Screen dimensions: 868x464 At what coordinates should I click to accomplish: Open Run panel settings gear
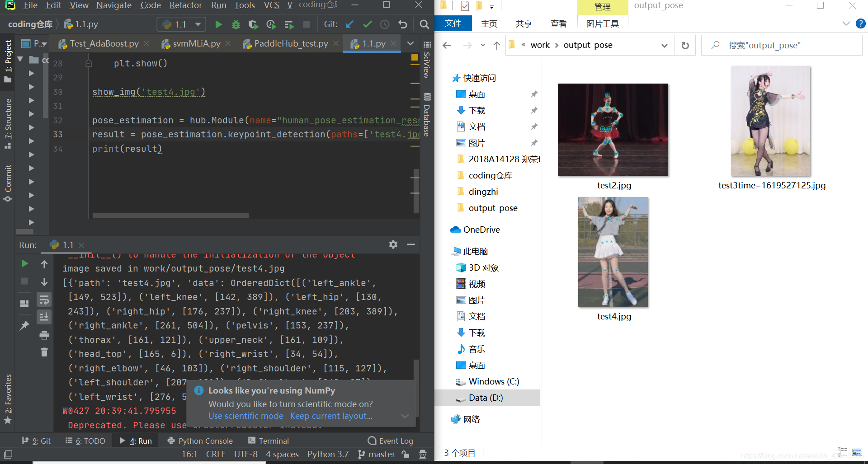pyautogui.click(x=393, y=244)
